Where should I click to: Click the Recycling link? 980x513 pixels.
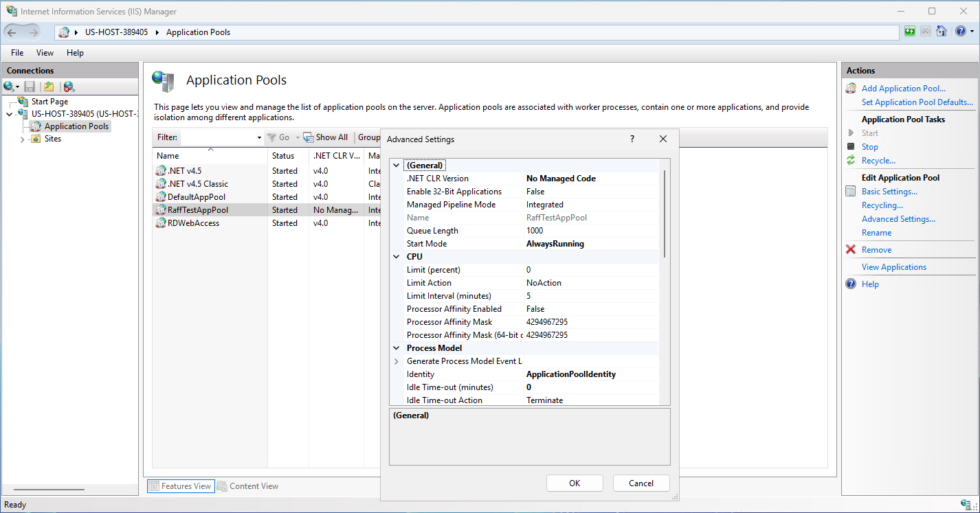coord(882,205)
